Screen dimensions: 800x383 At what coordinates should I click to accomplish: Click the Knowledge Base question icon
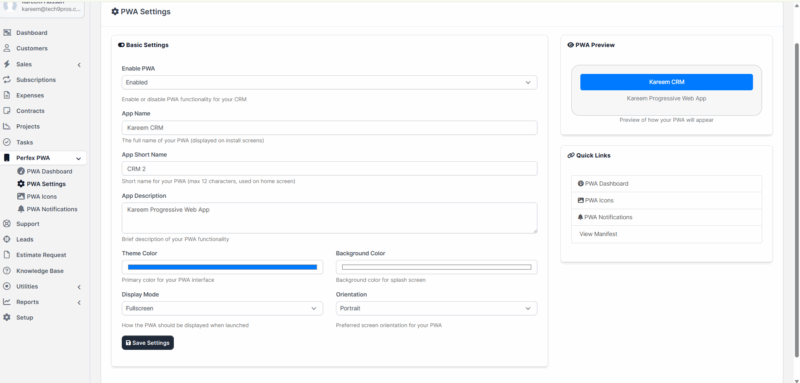coord(7,271)
